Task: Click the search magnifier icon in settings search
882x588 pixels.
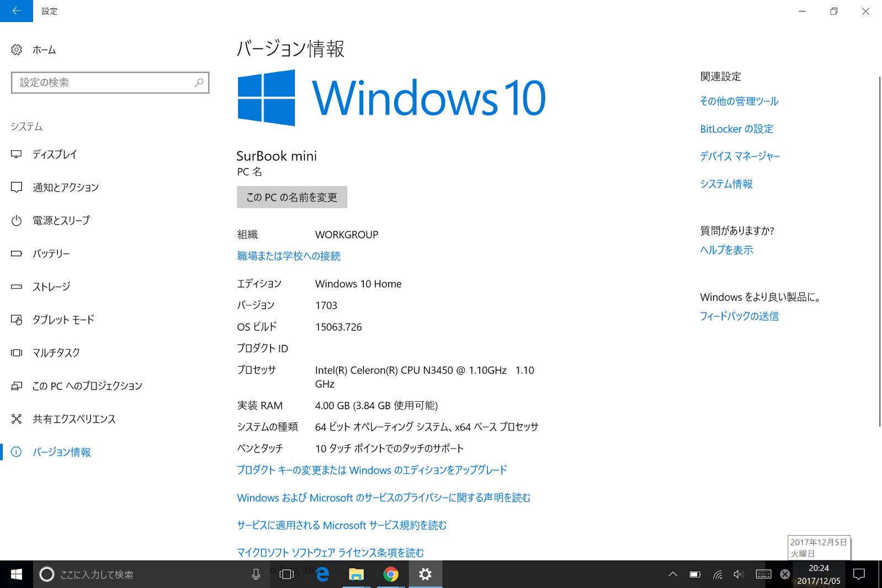Action: [199, 83]
